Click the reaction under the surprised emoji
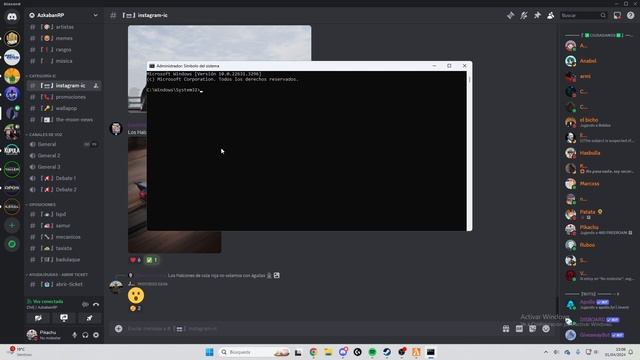640x360 pixels. click(135, 308)
